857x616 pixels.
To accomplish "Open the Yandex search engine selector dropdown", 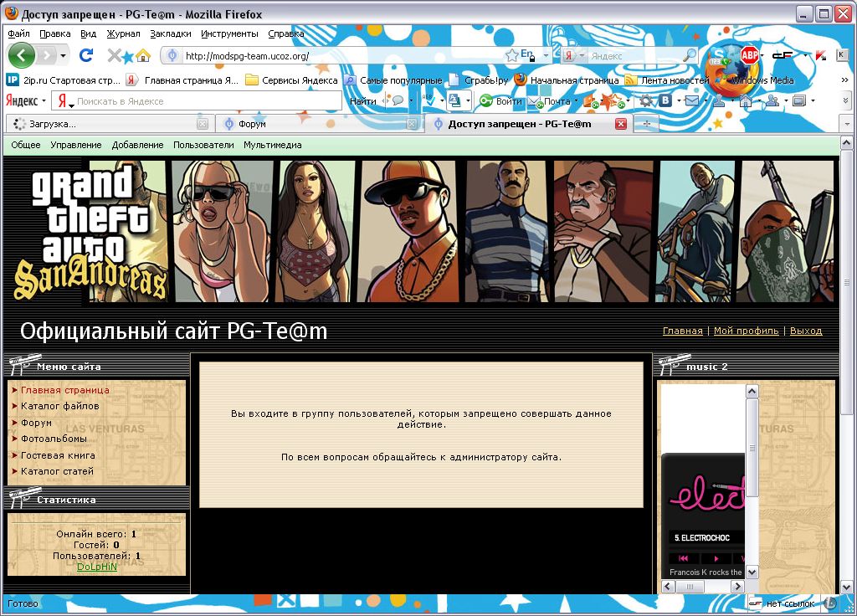I will (x=574, y=56).
